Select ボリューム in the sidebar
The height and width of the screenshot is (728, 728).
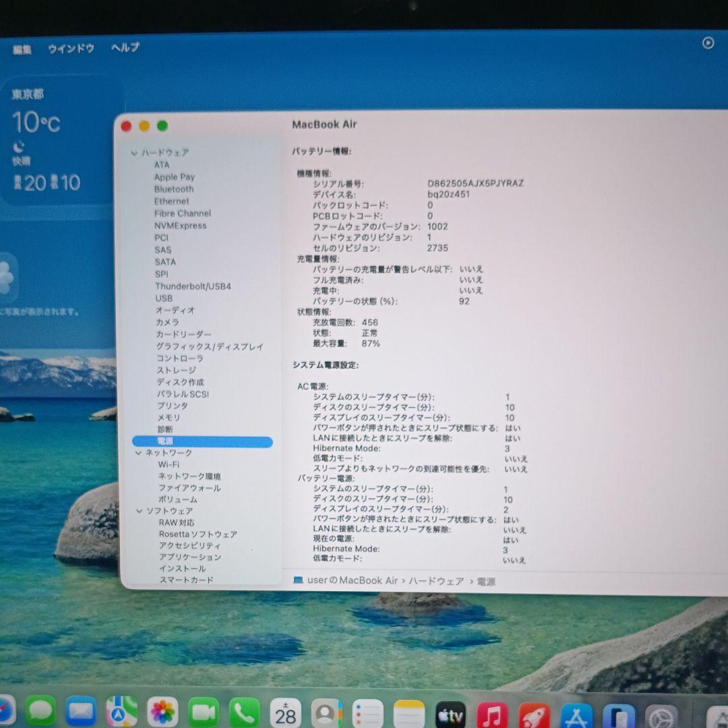click(178, 499)
